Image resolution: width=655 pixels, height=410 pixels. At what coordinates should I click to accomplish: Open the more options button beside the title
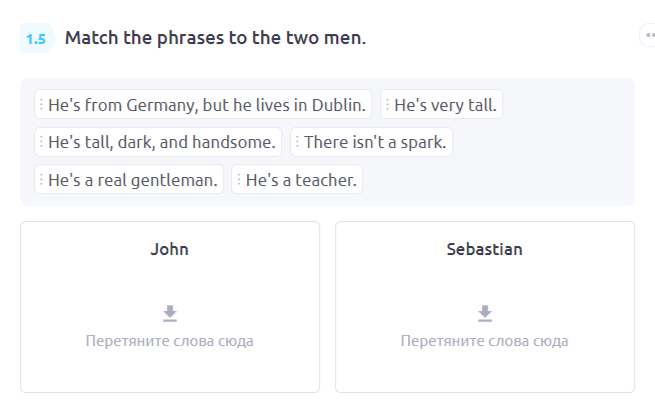click(x=646, y=36)
